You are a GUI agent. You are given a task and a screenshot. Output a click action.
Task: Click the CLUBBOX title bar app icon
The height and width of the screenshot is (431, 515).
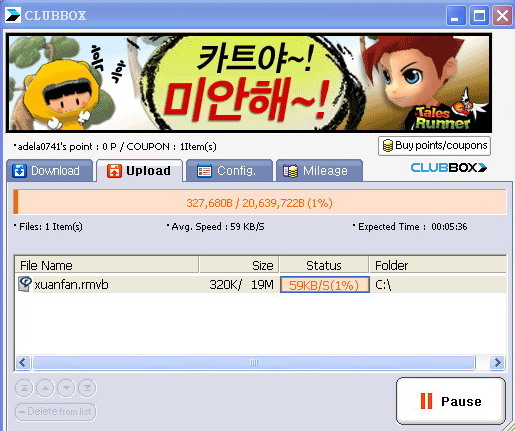tap(13, 15)
